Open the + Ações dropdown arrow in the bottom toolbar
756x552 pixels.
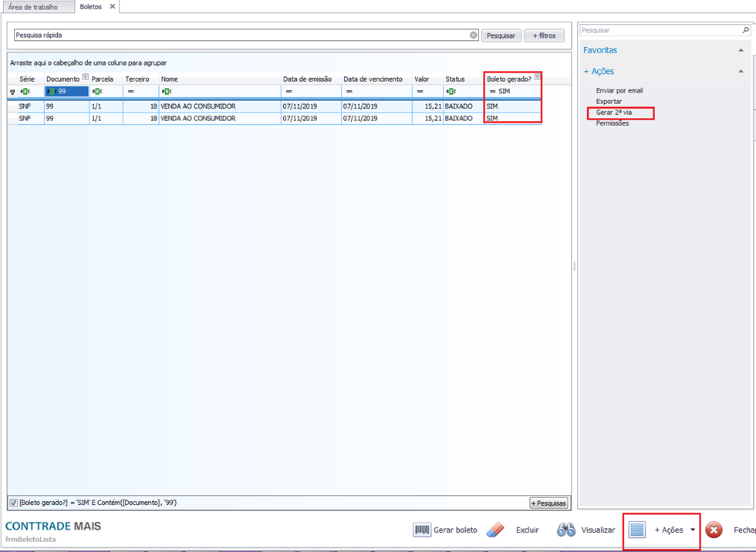click(693, 530)
